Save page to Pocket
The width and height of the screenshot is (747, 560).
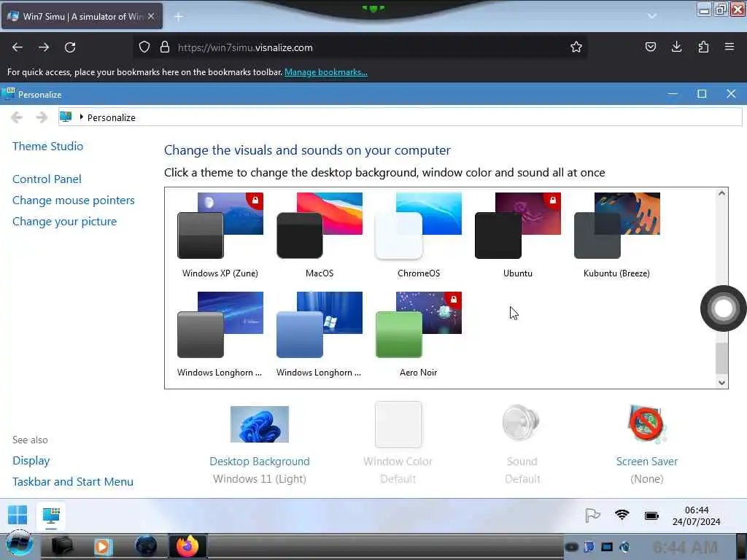(x=650, y=47)
